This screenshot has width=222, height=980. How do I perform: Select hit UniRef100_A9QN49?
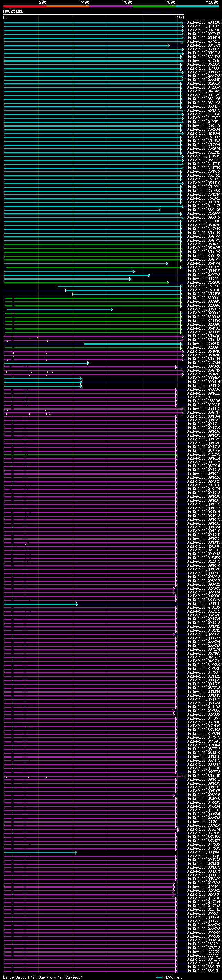203,378
